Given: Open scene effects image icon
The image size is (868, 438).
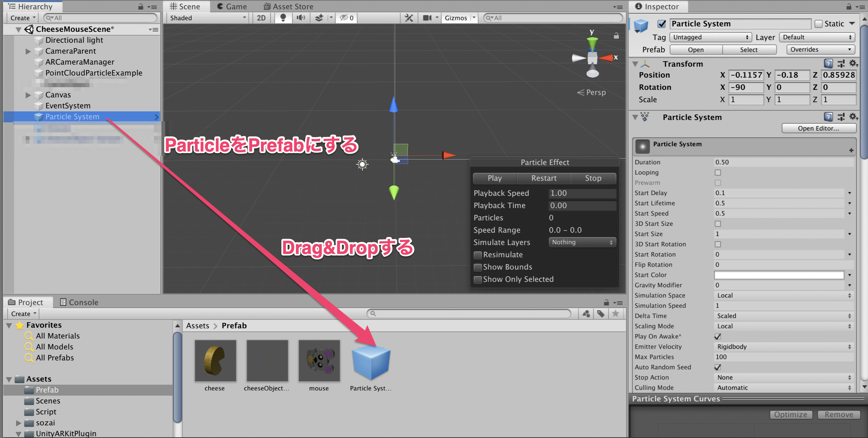Looking at the screenshot, I should tap(319, 18).
